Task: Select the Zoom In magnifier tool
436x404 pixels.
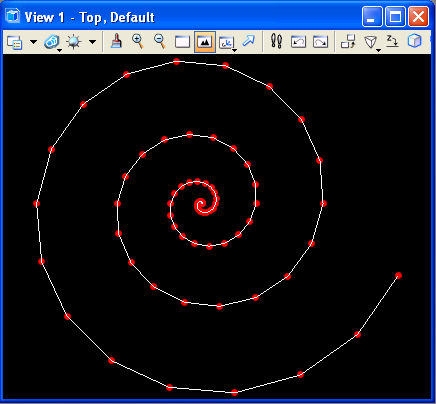Action: pos(138,41)
